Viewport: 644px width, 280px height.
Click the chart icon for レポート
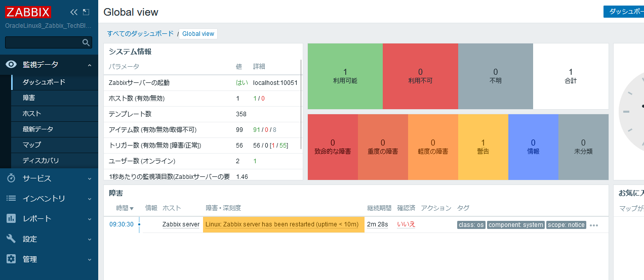[x=11, y=219]
